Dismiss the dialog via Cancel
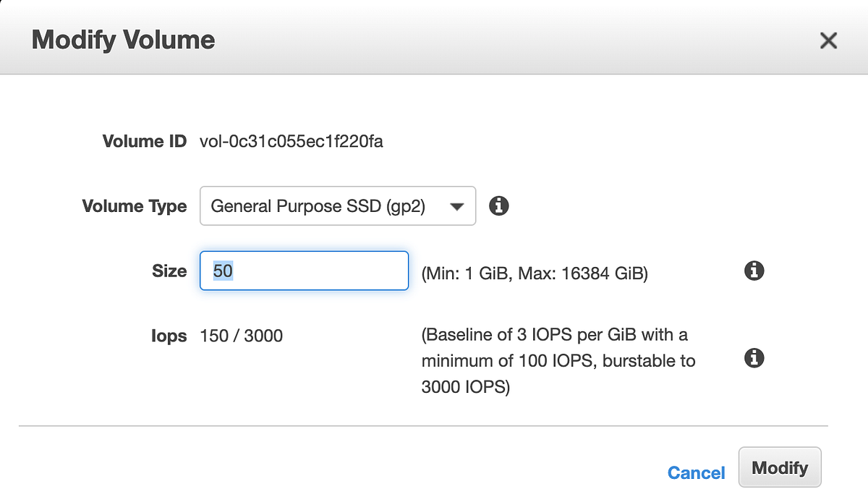The width and height of the screenshot is (868, 497). (695, 472)
